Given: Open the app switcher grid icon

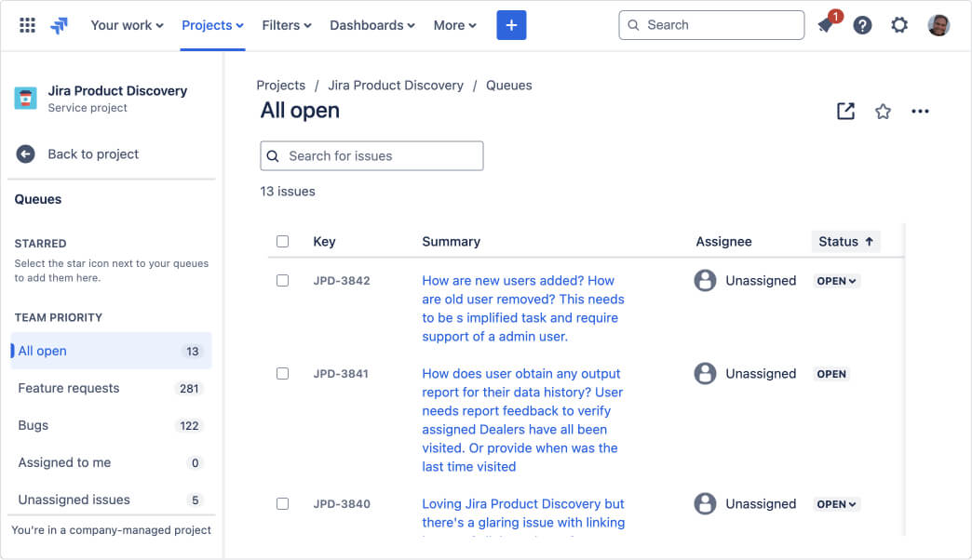Looking at the screenshot, I should pos(28,25).
